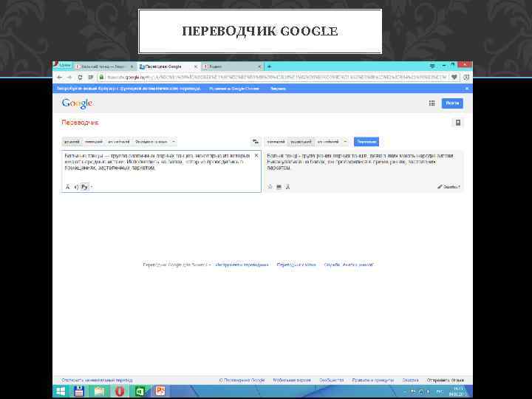Open the Speed Dial grid icon

(91, 78)
